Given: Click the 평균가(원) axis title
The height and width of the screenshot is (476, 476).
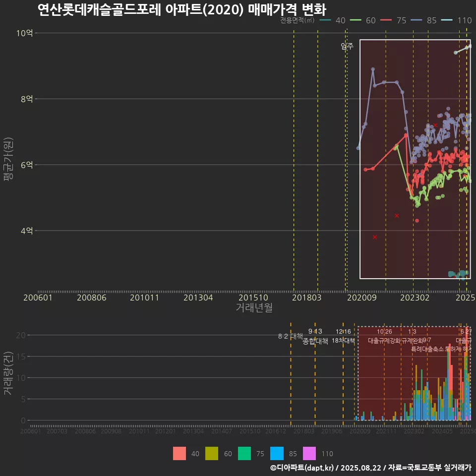Looking at the screenshot, I should coord(8,159).
